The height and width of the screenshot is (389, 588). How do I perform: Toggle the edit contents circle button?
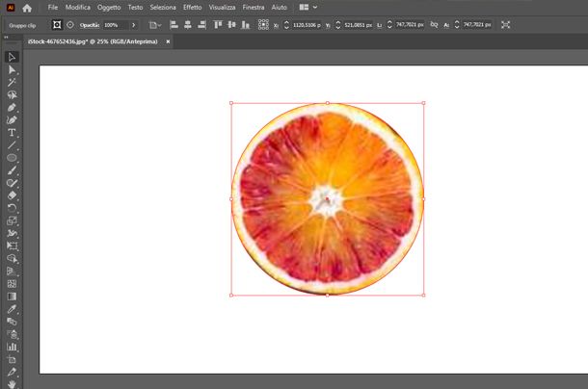pos(69,24)
